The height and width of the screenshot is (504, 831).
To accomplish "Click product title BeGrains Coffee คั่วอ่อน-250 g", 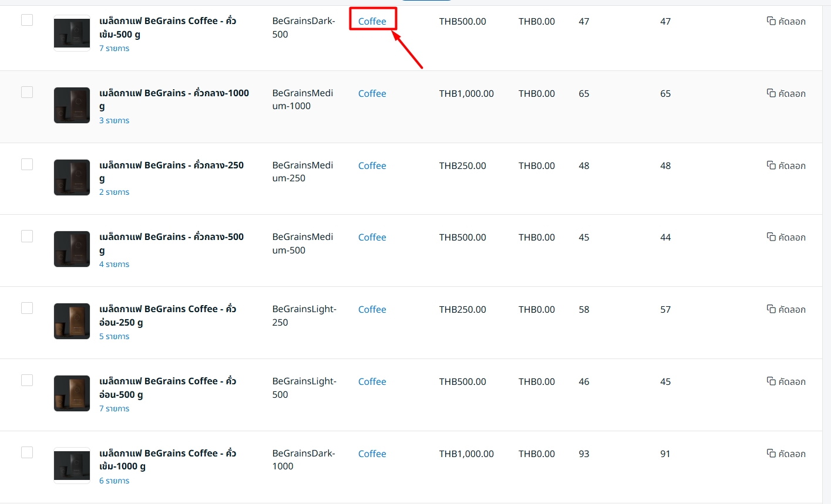I will pyautogui.click(x=167, y=309).
